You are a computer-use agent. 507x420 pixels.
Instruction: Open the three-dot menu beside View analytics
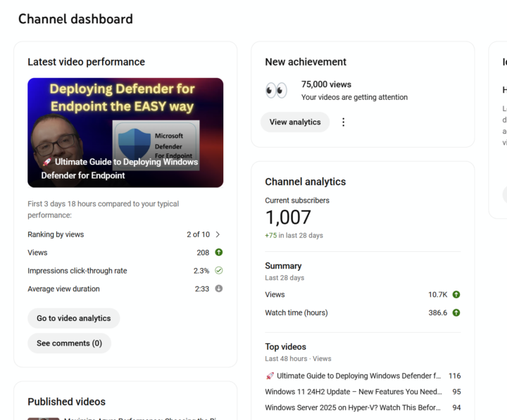coord(344,122)
